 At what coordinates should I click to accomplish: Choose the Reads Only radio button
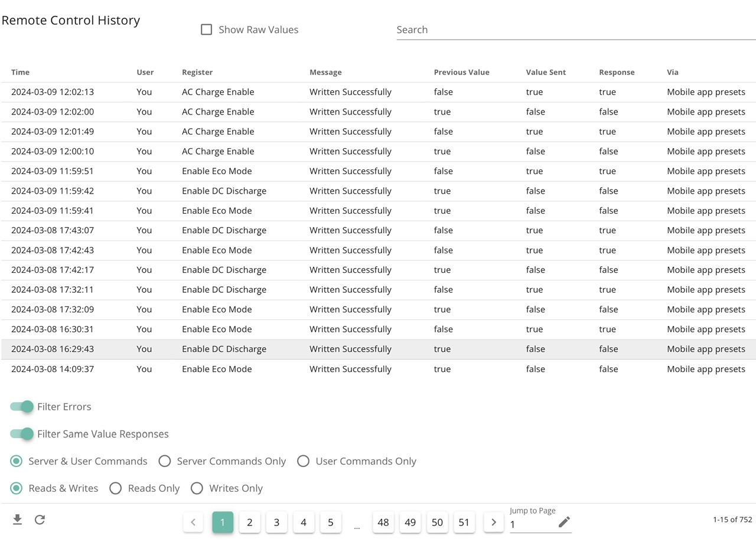[x=116, y=488]
